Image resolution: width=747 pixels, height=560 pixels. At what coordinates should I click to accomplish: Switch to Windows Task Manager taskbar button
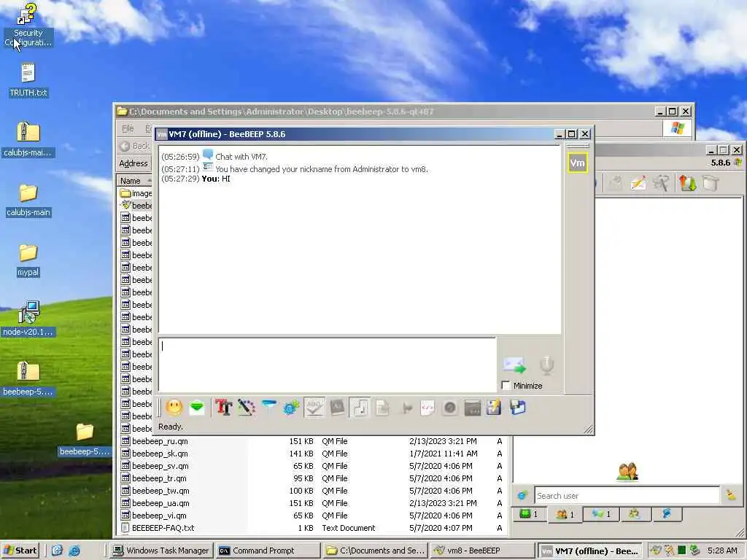pos(161,551)
